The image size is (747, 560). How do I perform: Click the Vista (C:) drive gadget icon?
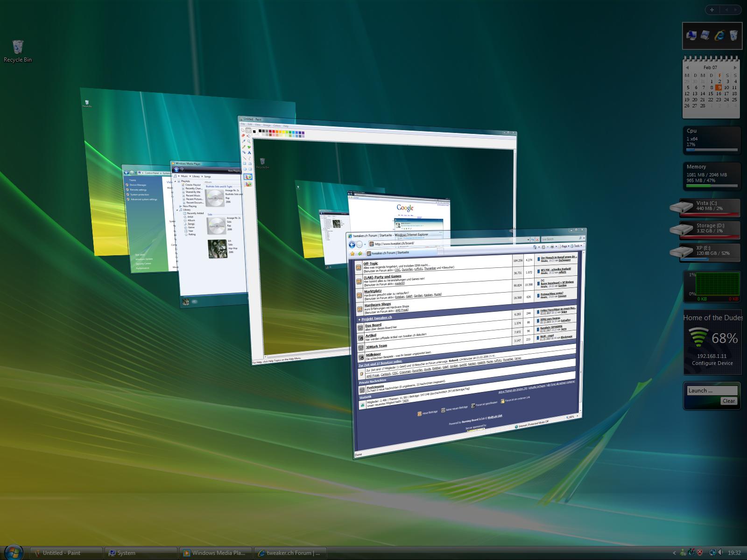coord(681,207)
